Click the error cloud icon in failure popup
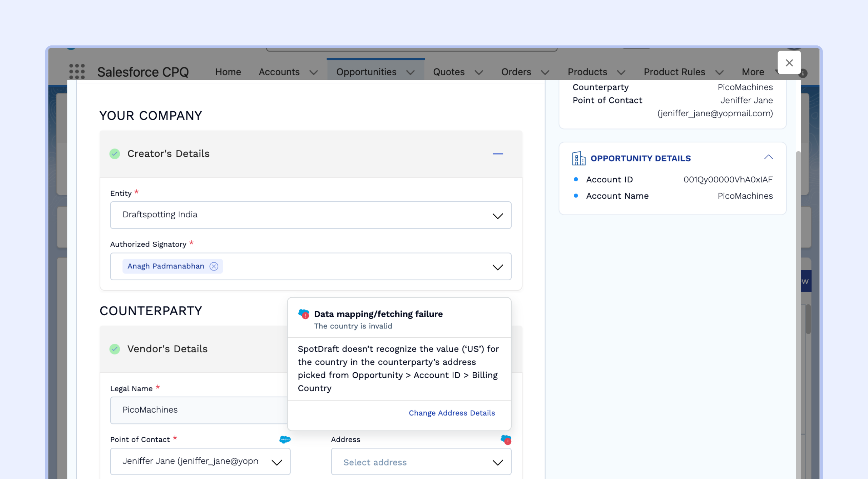 304,314
